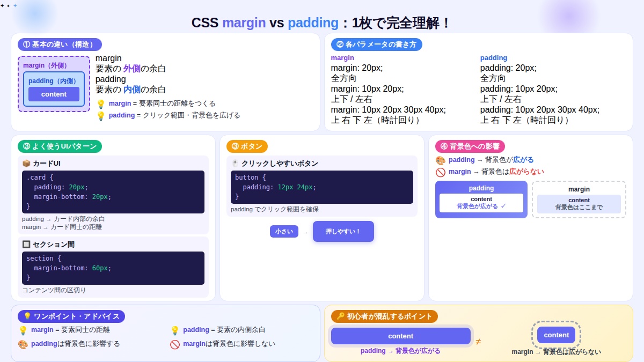Click the content box inside the nested diagram

(53, 94)
